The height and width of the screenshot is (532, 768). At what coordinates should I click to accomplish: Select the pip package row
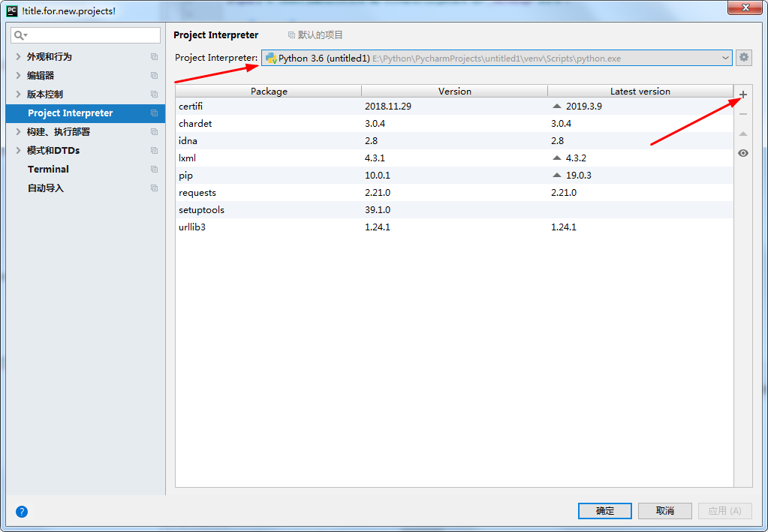pos(454,176)
